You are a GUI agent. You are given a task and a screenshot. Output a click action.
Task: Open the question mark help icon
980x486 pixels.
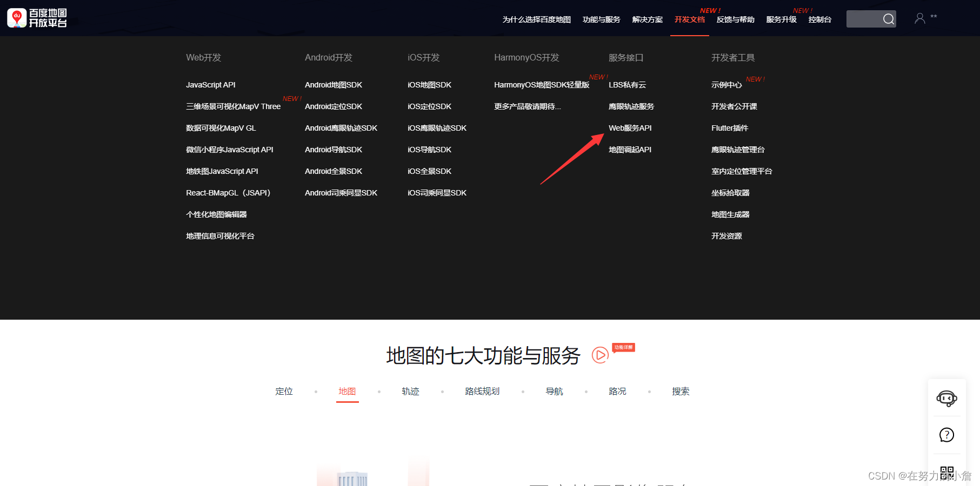[x=947, y=435]
